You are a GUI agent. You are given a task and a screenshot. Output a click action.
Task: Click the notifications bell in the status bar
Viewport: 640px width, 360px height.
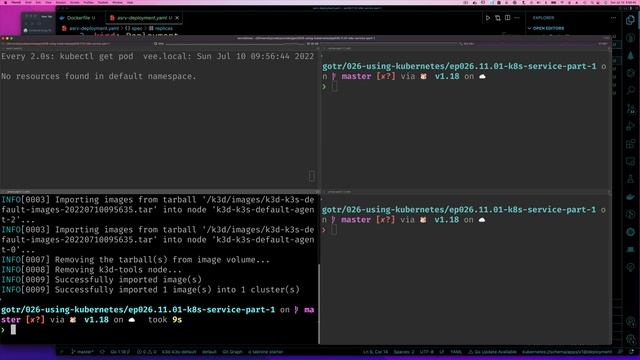click(x=632, y=352)
